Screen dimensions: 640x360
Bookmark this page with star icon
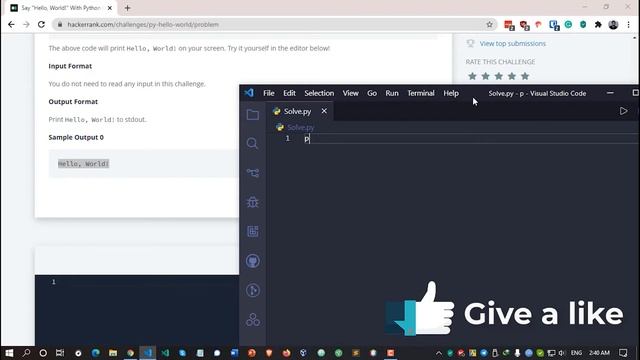[x=489, y=24]
